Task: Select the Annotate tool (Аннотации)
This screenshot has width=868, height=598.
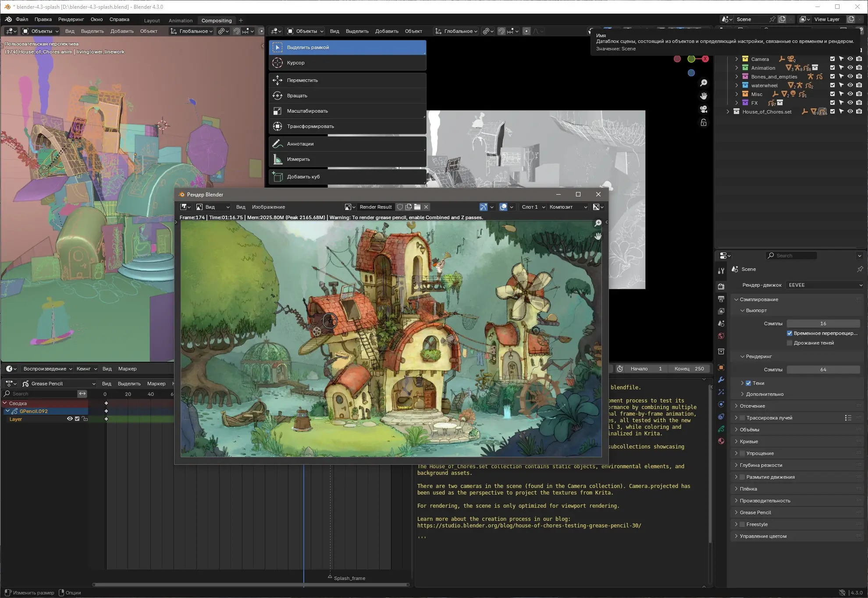Action: pyautogui.click(x=300, y=144)
